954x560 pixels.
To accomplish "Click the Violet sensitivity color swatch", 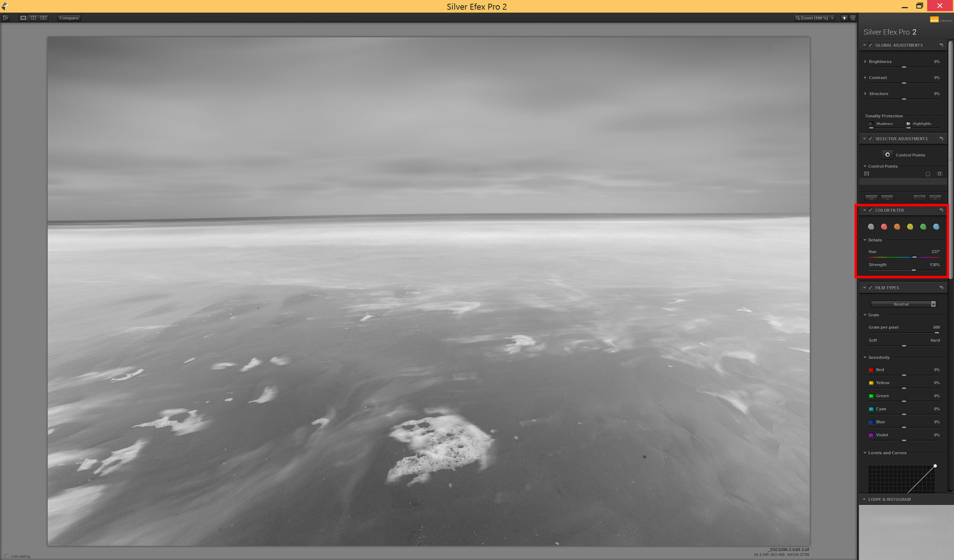I will [x=871, y=435].
